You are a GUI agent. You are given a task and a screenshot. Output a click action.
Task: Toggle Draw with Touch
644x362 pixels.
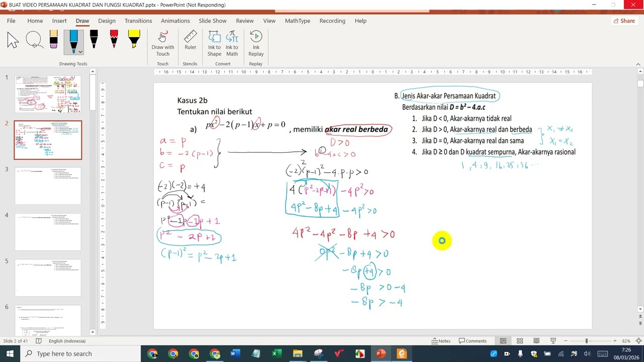coord(163,44)
